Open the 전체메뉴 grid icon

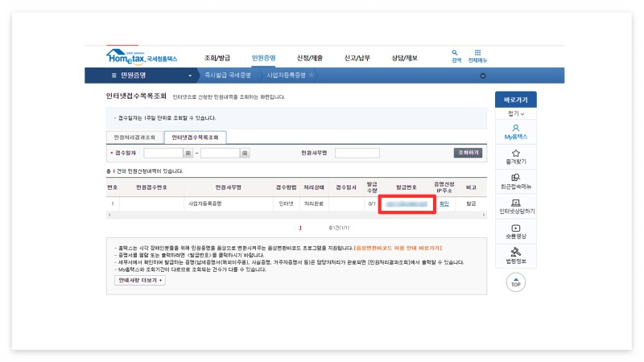[477, 56]
